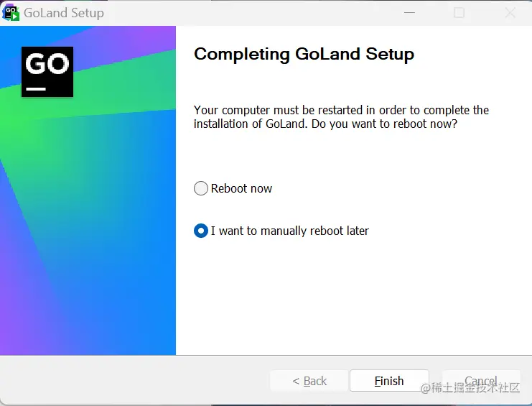Click "I want to manually reboot later" label
This screenshot has height=406, width=532.
coord(290,231)
